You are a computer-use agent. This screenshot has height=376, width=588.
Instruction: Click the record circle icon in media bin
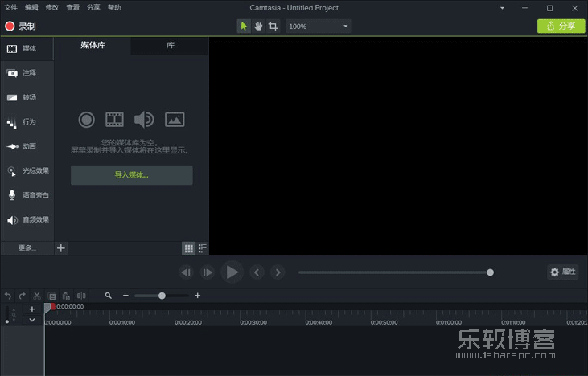[x=86, y=120]
